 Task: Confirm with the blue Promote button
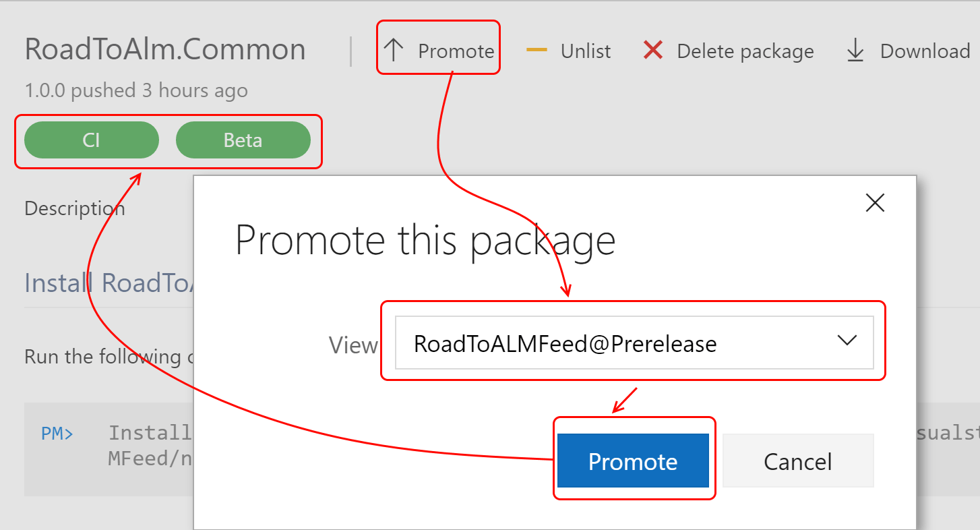click(632, 461)
